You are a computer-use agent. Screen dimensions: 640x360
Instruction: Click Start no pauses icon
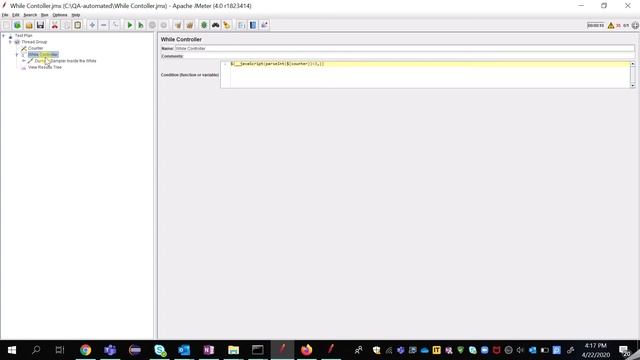click(141, 25)
